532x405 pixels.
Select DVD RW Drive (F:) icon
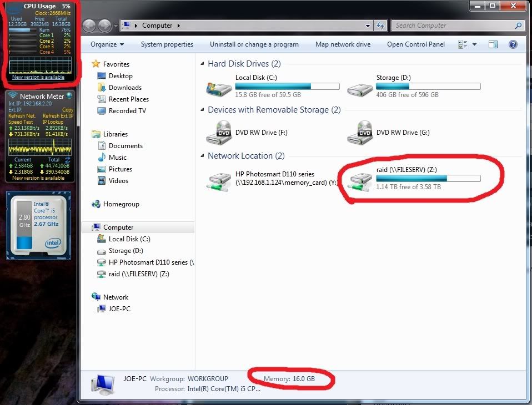click(219, 133)
